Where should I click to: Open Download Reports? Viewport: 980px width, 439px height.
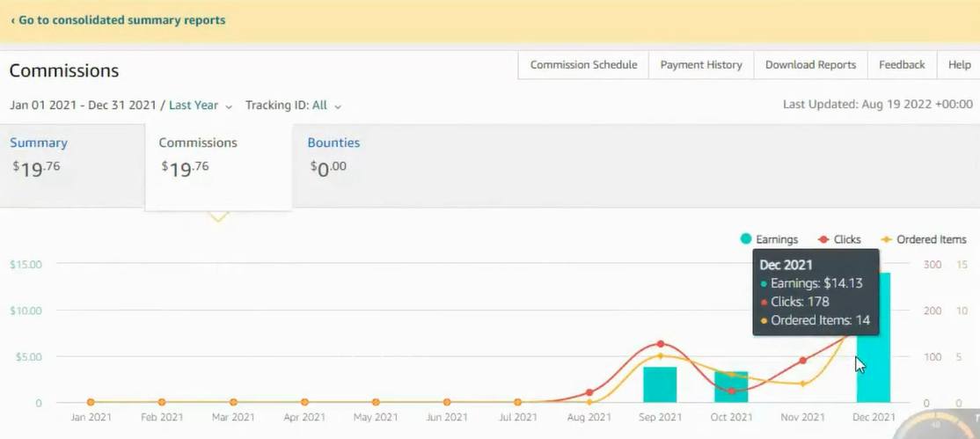810,65
